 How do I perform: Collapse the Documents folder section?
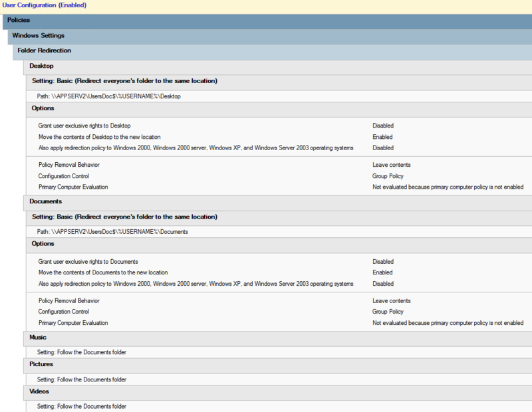click(x=46, y=201)
